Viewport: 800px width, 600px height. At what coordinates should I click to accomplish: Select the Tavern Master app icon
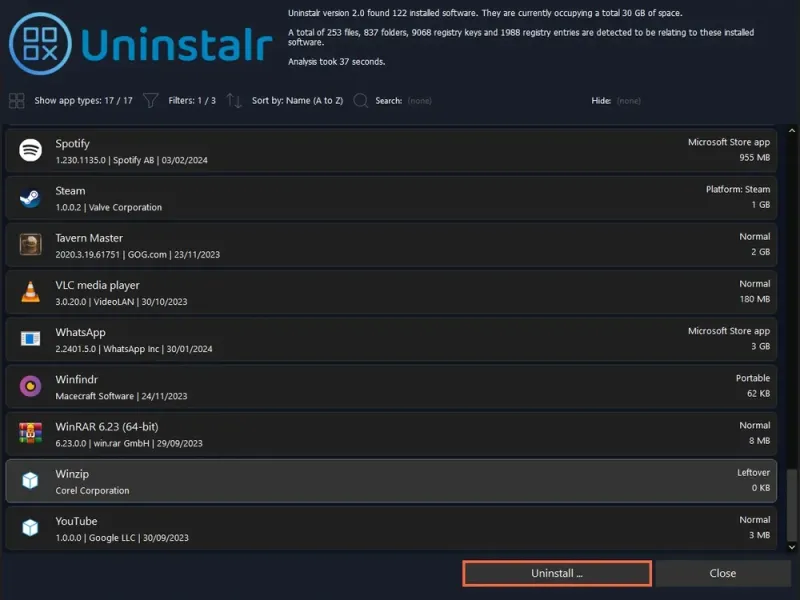(x=31, y=244)
